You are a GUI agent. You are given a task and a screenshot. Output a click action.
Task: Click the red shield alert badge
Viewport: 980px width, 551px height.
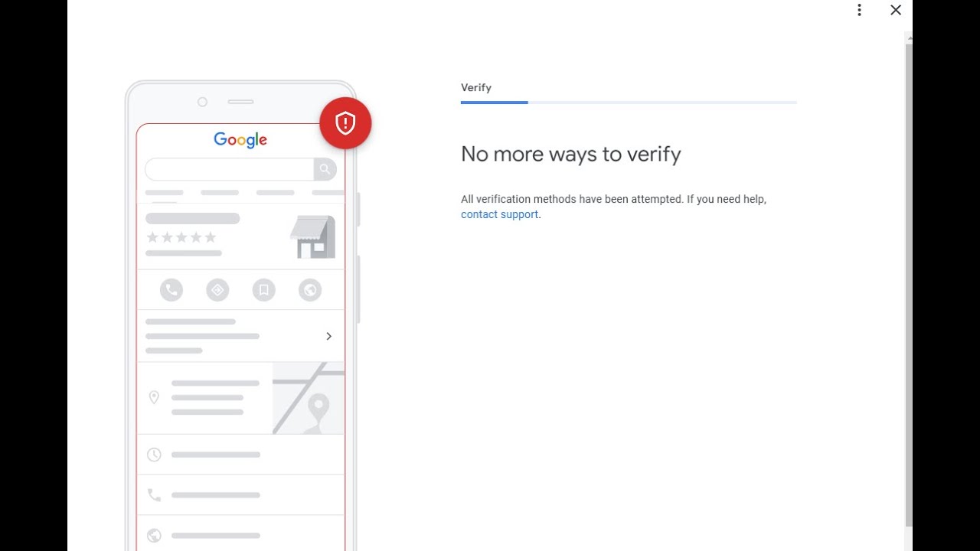[345, 123]
